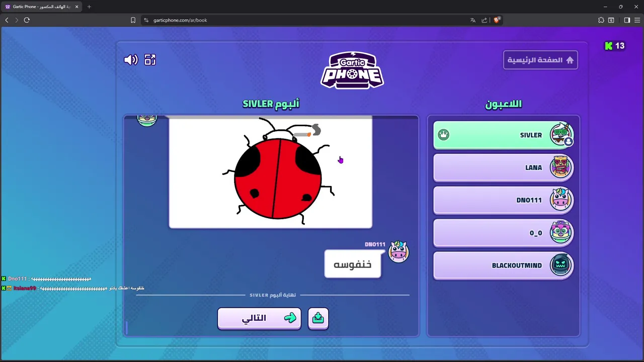Open site settings icon in address bar

pos(146,20)
